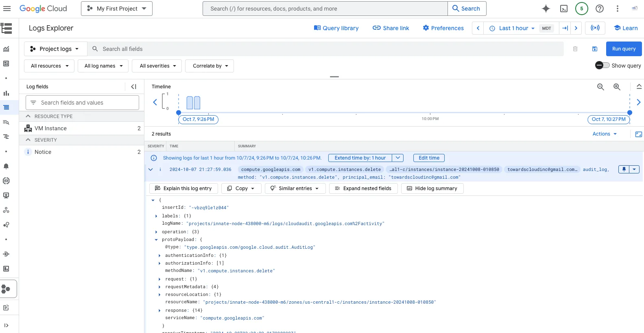Open the Correlate by dropdown
The height and width of the screenshot is (333, 644).
tap(210, 66)
